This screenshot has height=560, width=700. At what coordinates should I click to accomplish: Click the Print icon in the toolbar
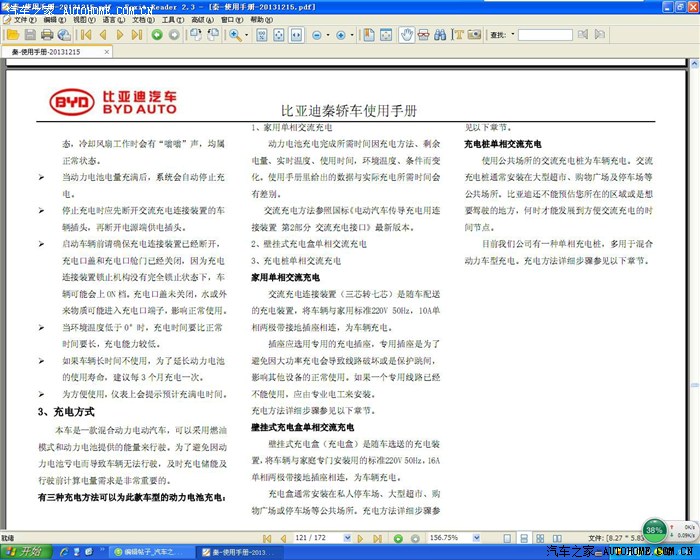45,35
